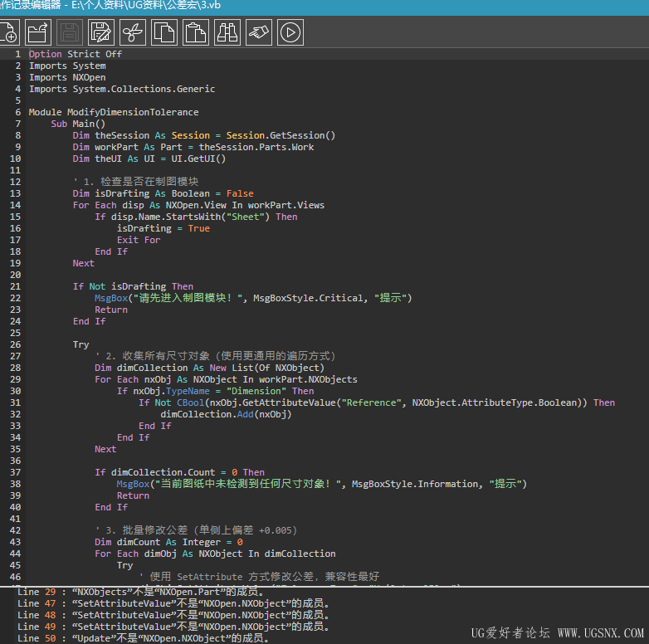This screenshot has width=649, height=644.
Task: Copy selection with the Copy icon
Action: click(x=164, y=32)
